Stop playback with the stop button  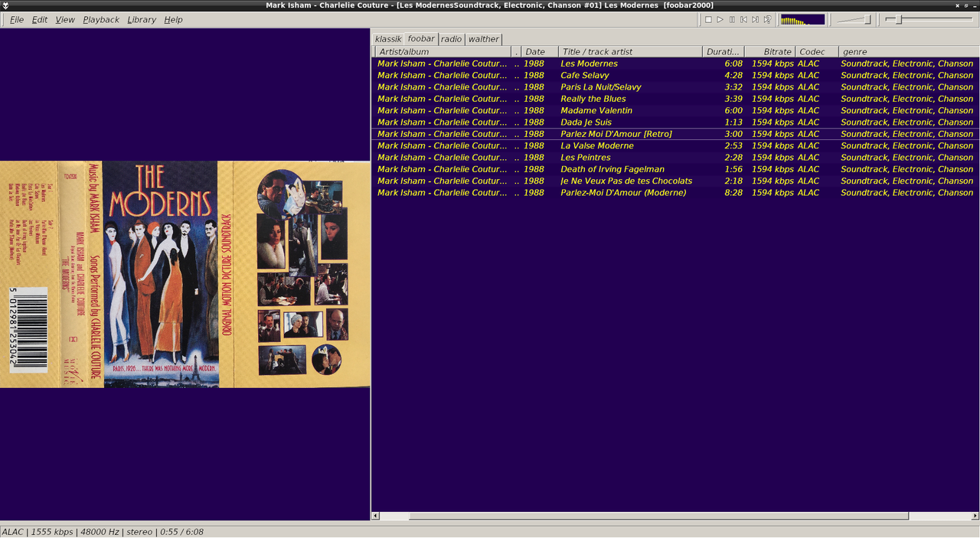[x=708, y=19]
